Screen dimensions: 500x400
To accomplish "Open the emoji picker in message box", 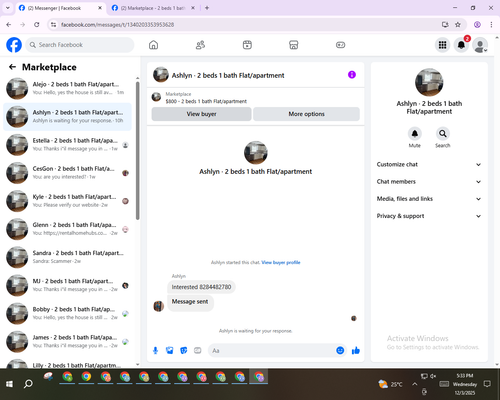I will click(340, 350).
